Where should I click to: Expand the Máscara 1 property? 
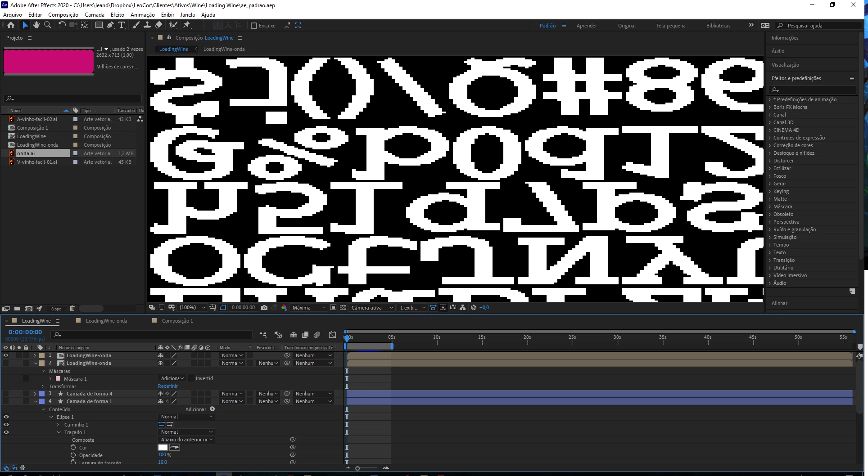(51, 379)
